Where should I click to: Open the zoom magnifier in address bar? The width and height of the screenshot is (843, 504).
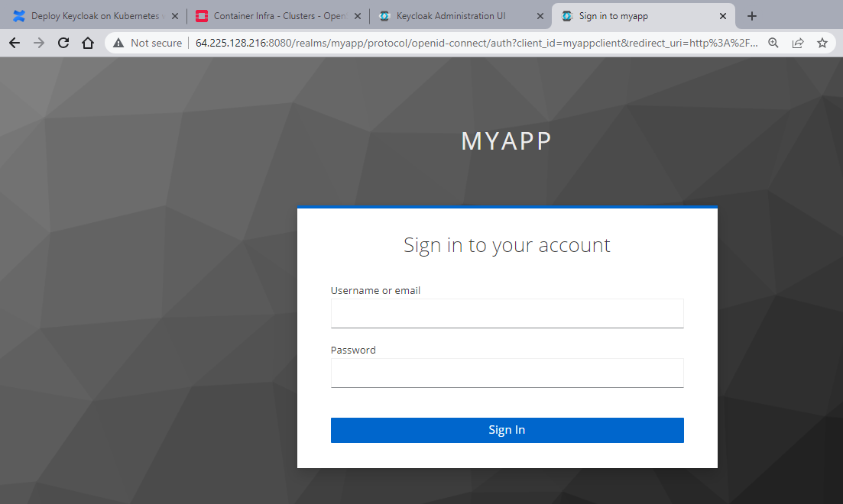[773, 44]
